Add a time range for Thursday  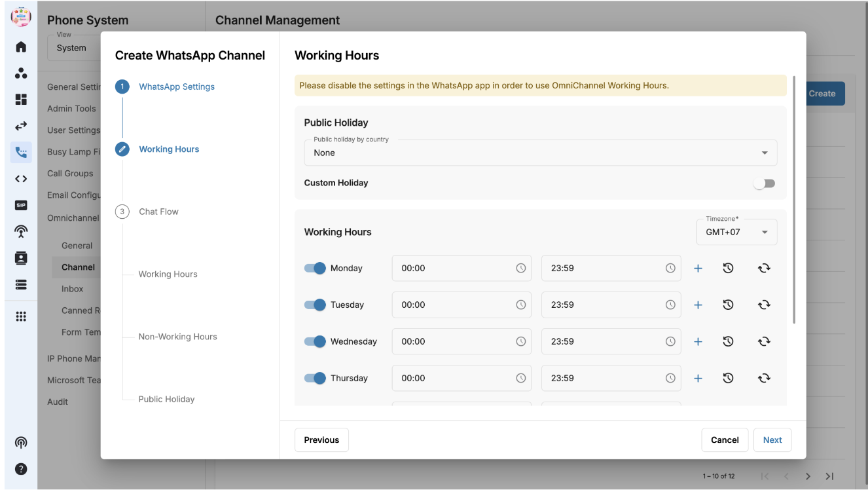pyautogui.click(x=698, y=379)
